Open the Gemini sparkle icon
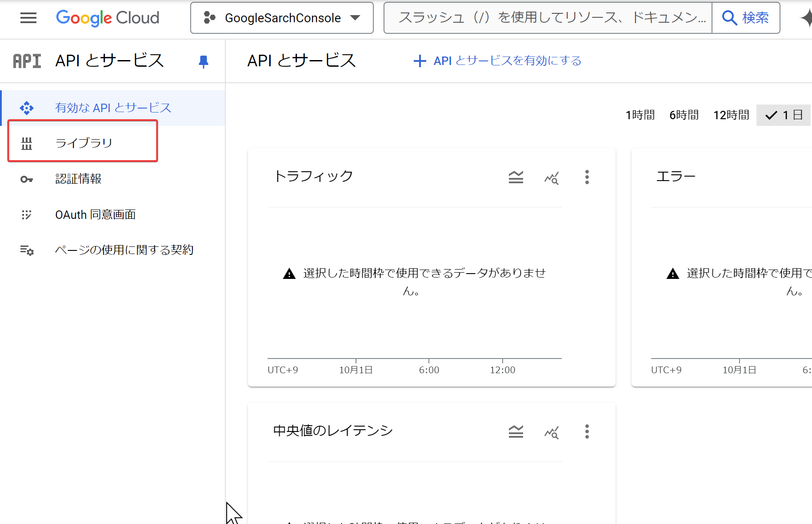 806,18
